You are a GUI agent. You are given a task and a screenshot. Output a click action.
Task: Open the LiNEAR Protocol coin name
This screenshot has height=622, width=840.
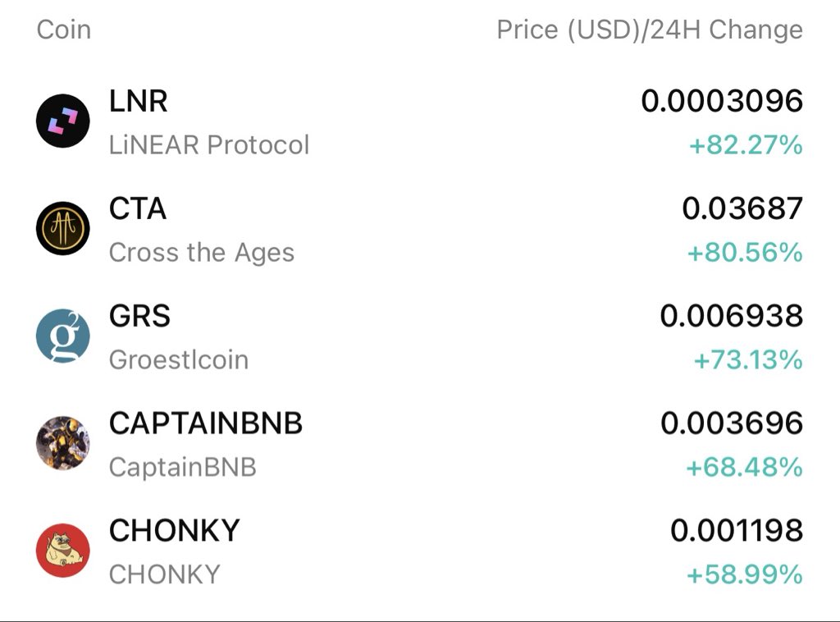(x=209, y=145)
